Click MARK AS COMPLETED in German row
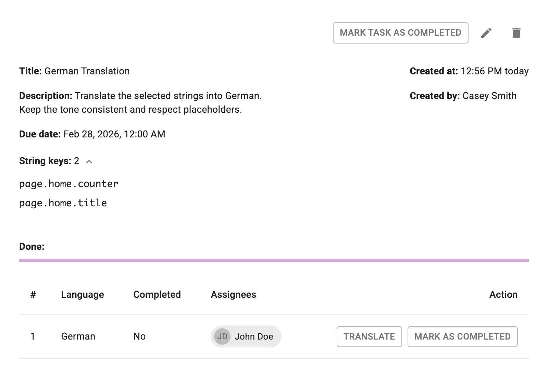 coord(462,336)
